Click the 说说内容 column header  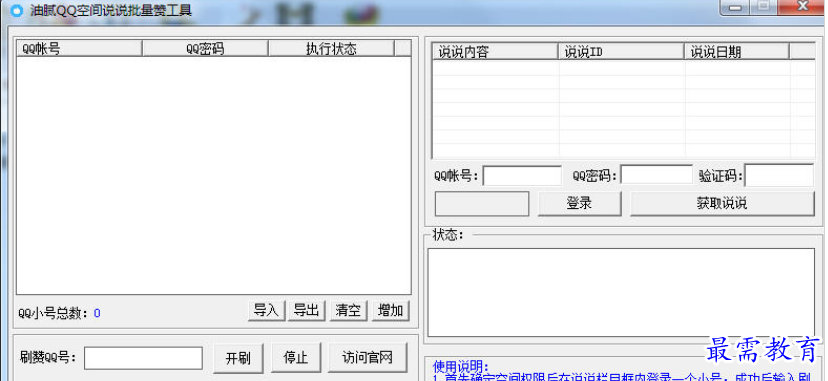coord(495,52)
